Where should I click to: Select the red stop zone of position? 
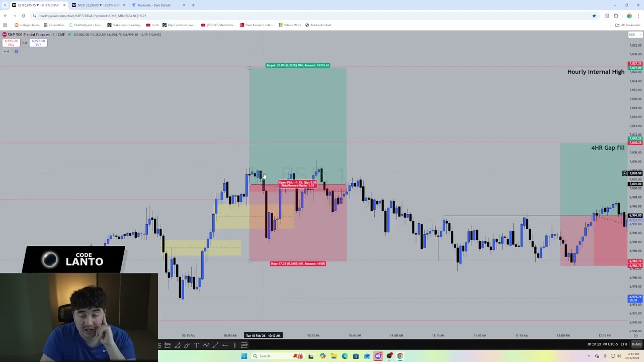(x=298, y=223)
